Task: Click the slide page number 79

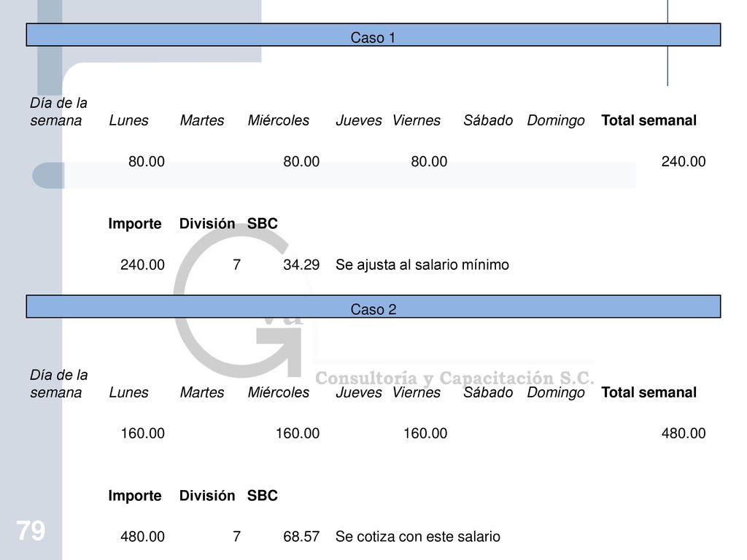Action: 31,531
